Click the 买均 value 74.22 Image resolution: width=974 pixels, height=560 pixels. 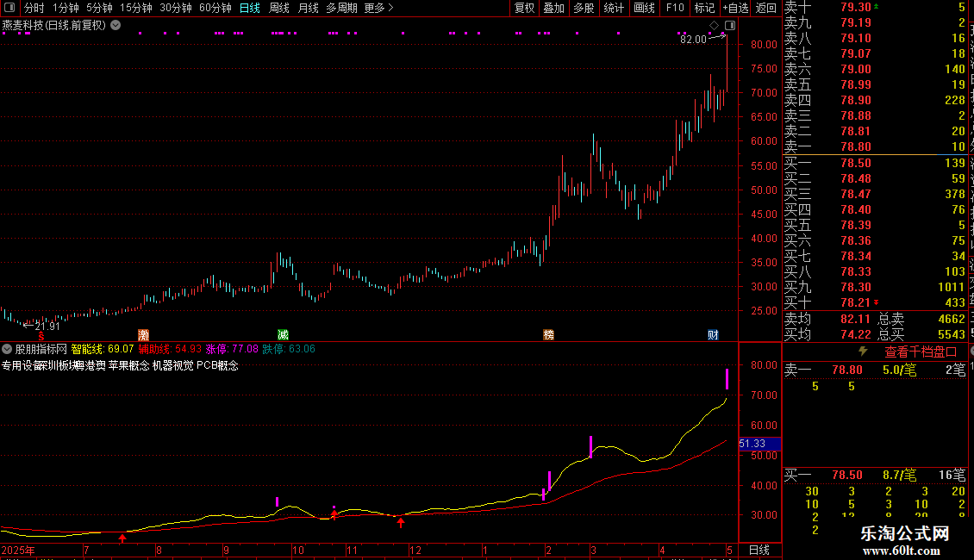click(x=856, y=334)
